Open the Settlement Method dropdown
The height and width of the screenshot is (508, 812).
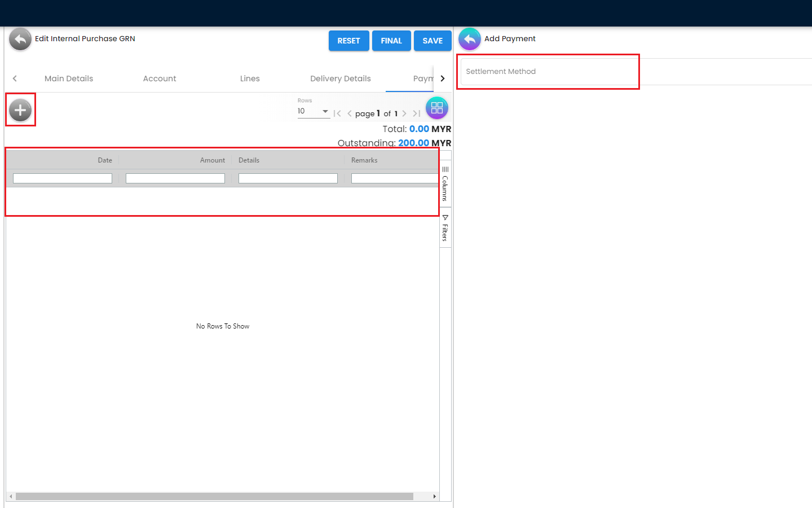[548, 72]
